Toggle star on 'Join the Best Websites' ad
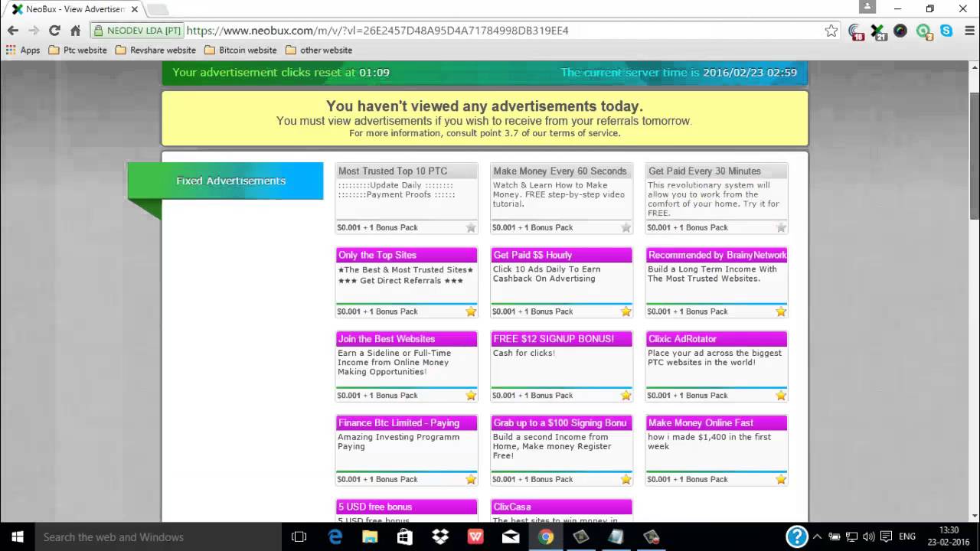 (471, 396)
